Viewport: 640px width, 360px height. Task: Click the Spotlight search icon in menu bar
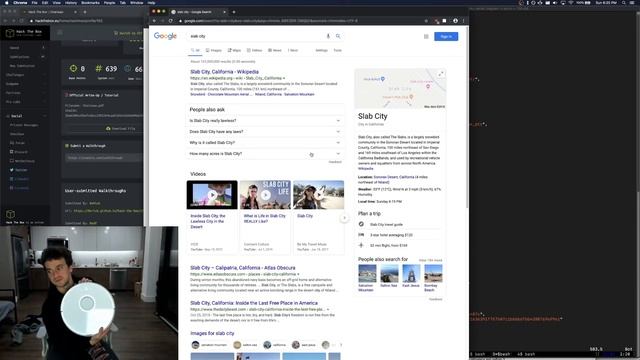click(624, 2)
